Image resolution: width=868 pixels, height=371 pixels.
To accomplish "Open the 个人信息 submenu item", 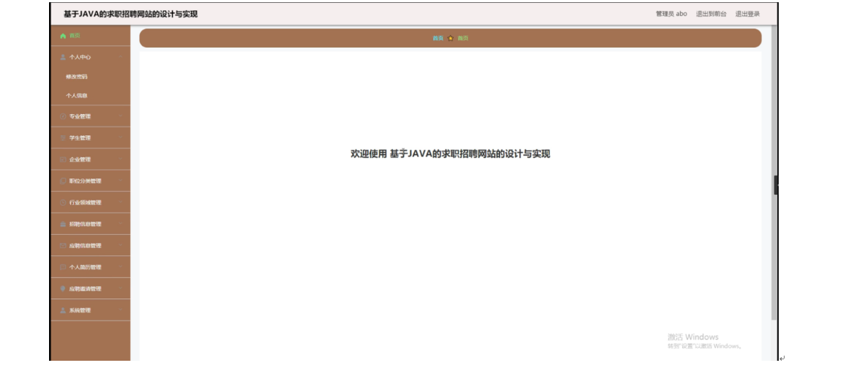I will click(x=76, y=96).
